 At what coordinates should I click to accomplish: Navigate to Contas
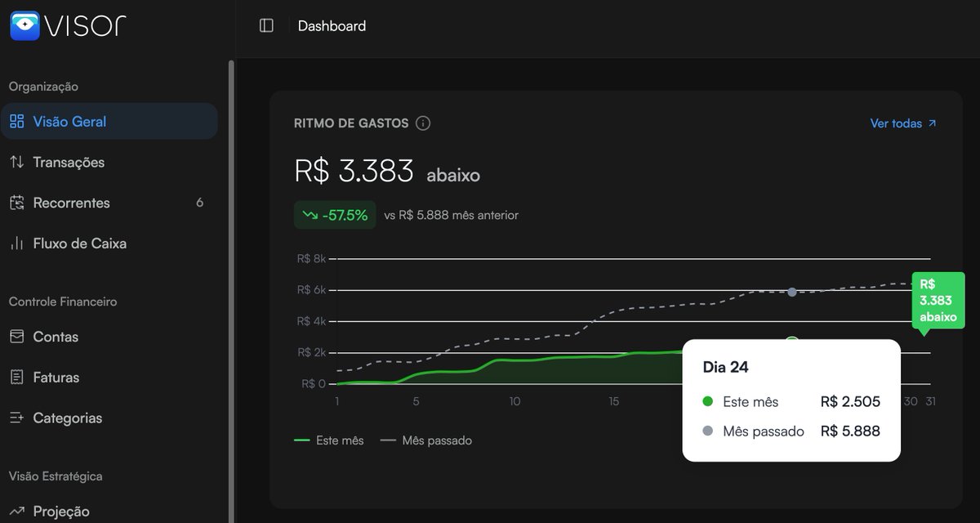point(109,337)
